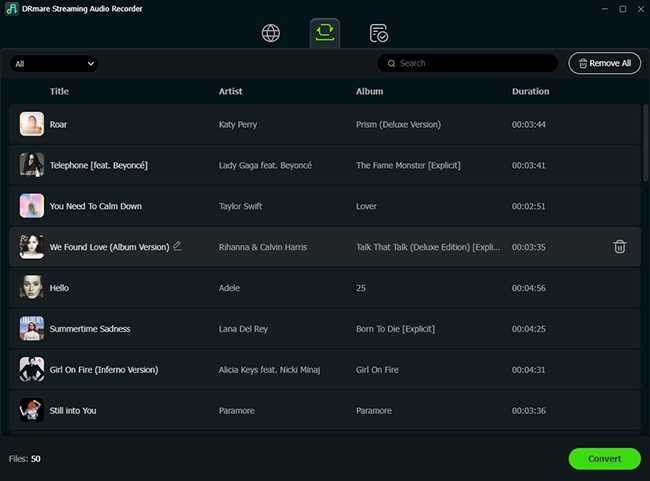Click artist Rihanna & Calvin Harris

263,247
